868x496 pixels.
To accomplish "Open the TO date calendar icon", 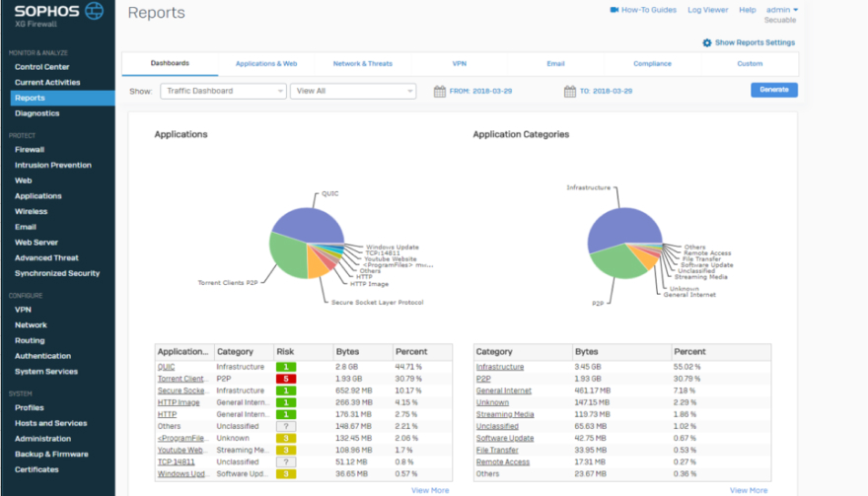I will click(x=569, y=91).
